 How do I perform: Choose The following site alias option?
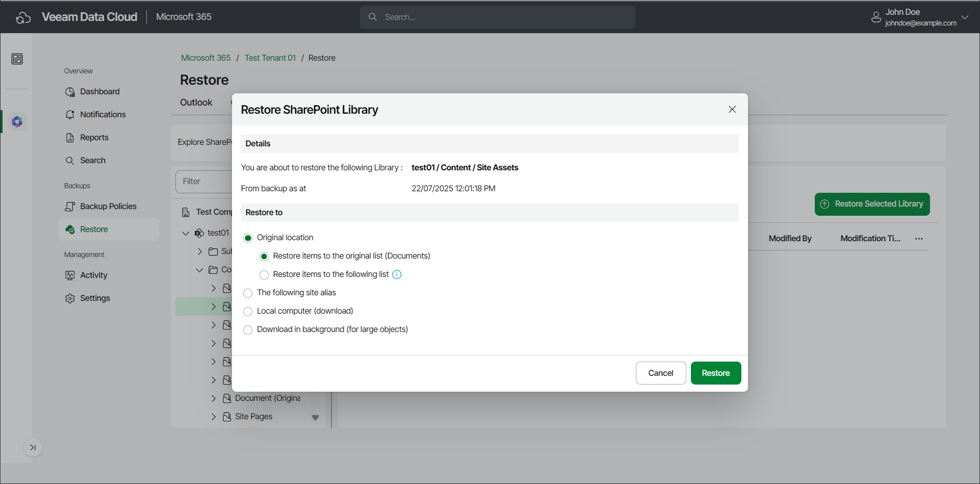248,293
